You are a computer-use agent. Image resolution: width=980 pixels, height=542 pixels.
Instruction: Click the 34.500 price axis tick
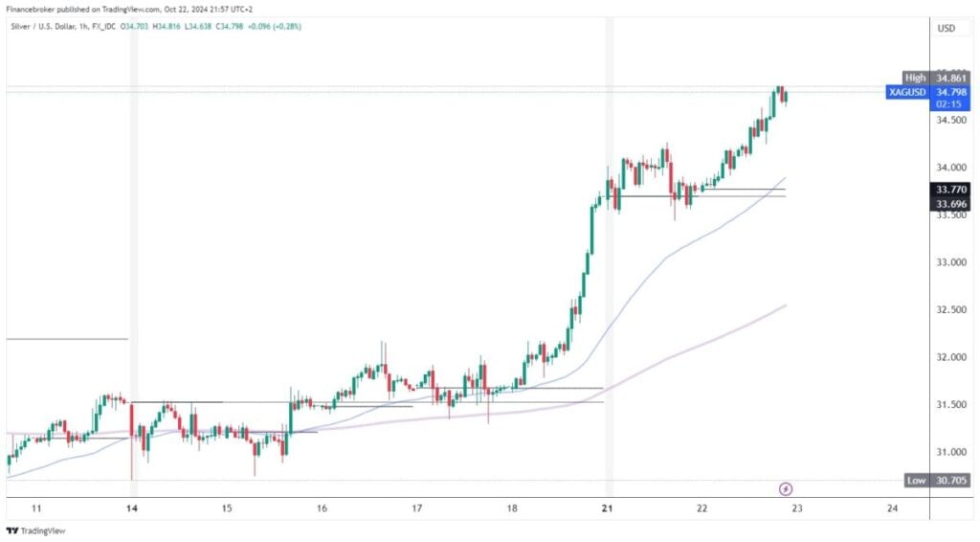click(951, 120)
